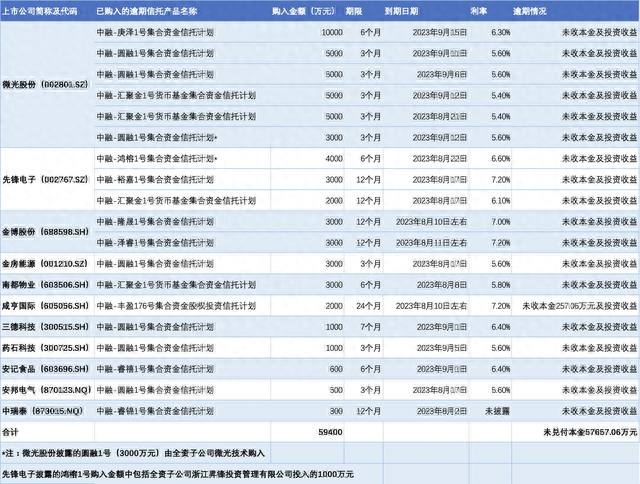Select the footnote about 微光技术购入
Screen dimensions: 640x484
[133, 453]
